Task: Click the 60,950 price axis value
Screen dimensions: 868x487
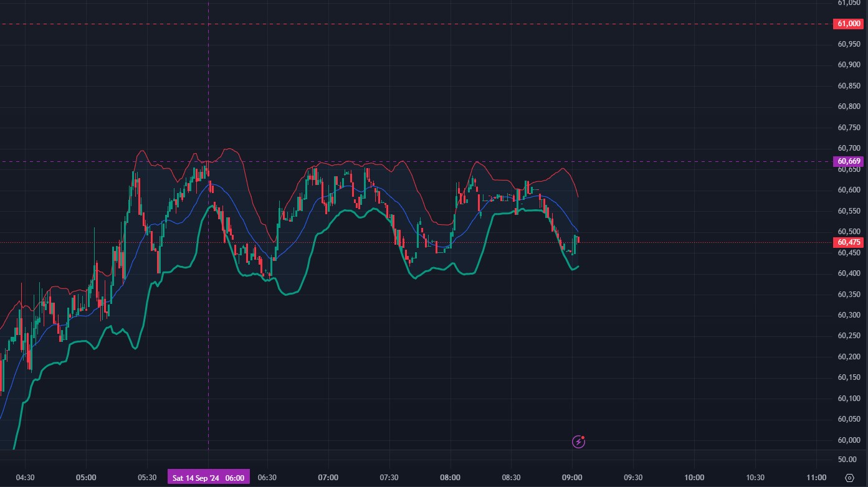Action: pyautogui.click(x=849, y=44)
